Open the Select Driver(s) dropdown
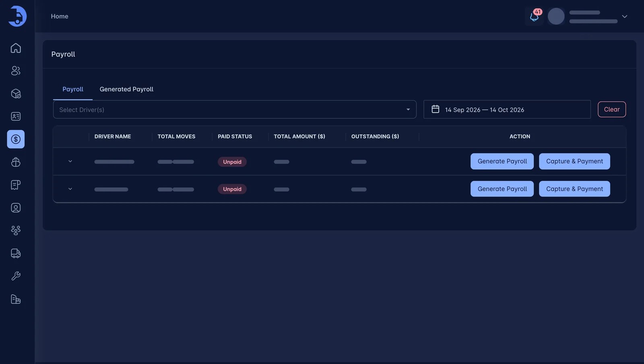Image resolution: width=644 pixels, height=364 pixels. [235, 110]
